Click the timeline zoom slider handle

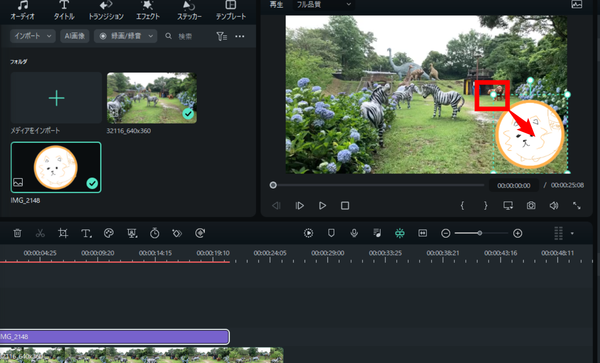[x=479, y=233]
